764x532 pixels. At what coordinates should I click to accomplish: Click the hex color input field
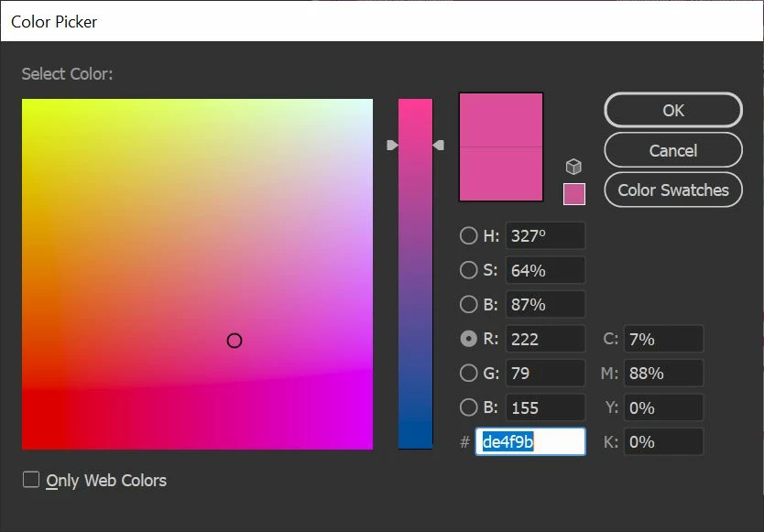coord(530,442)
